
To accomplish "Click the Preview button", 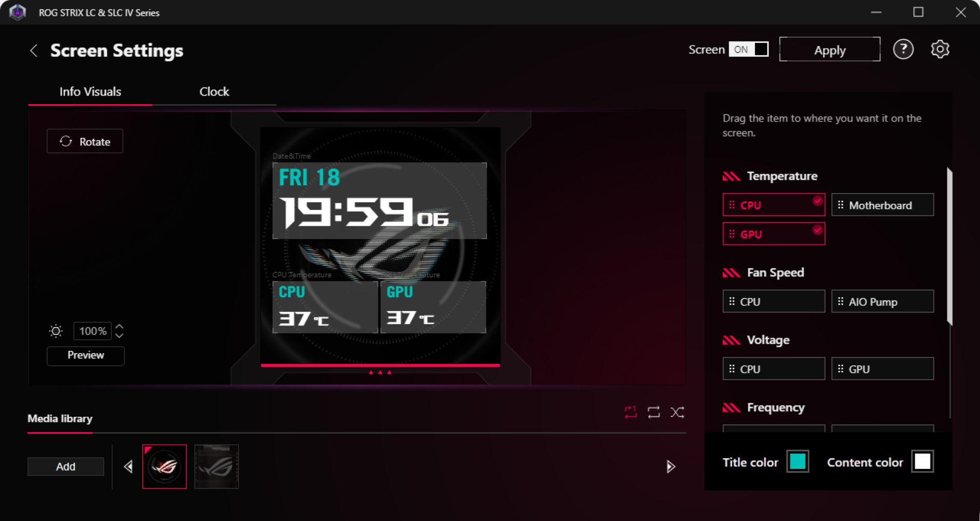I will [x=85, y=356].
